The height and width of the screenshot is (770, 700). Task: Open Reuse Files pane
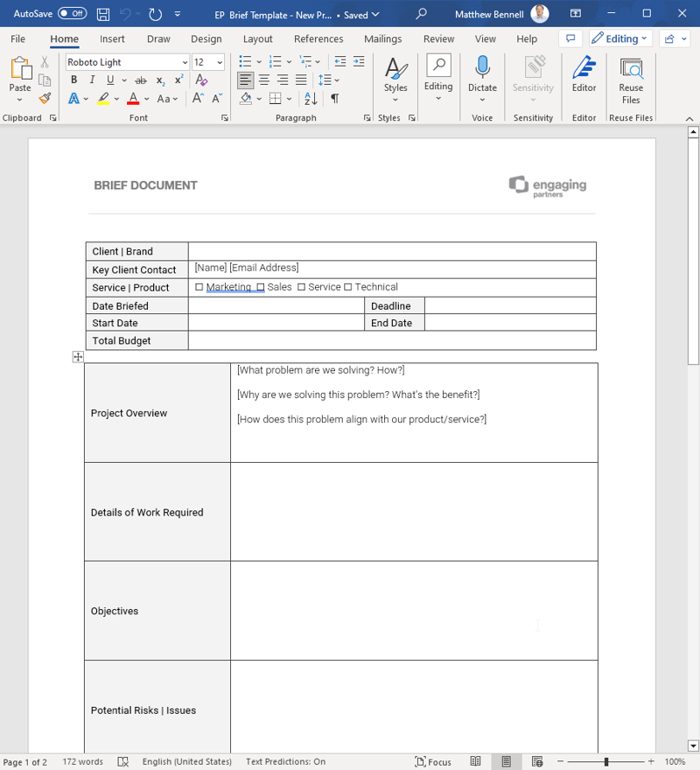click(x=631, y=80)
